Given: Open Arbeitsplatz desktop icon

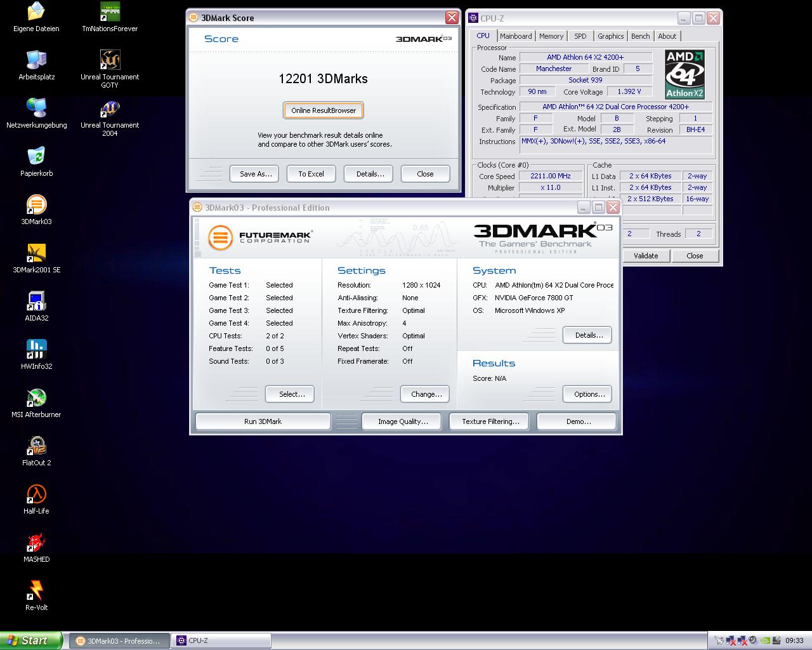Looking at the screenshot, I should (x=36, y=65).
